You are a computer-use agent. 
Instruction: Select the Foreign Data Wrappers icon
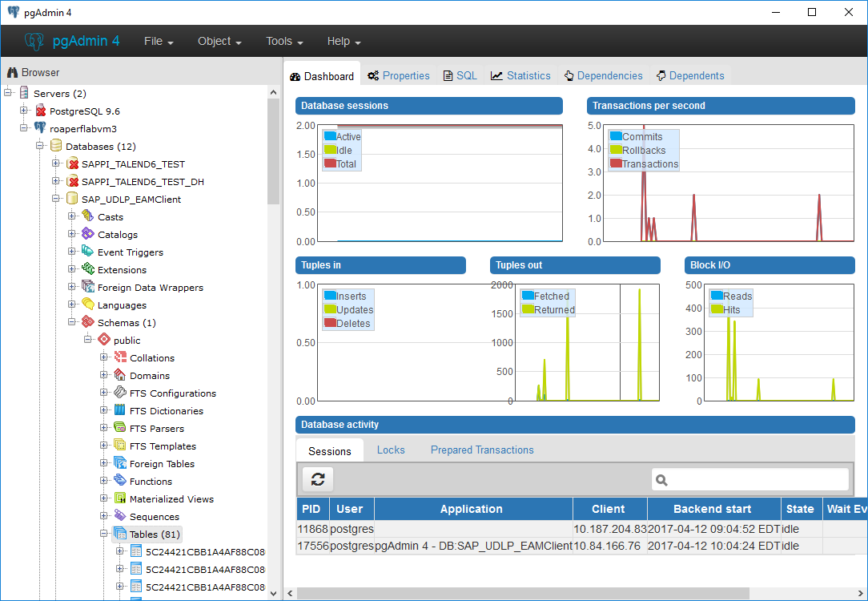(88, 286)
